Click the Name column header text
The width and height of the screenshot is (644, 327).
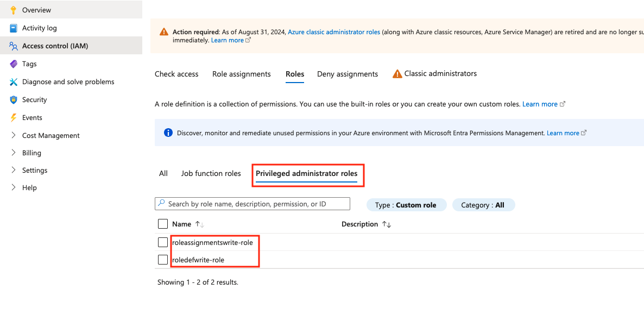[x=181, y=224]
